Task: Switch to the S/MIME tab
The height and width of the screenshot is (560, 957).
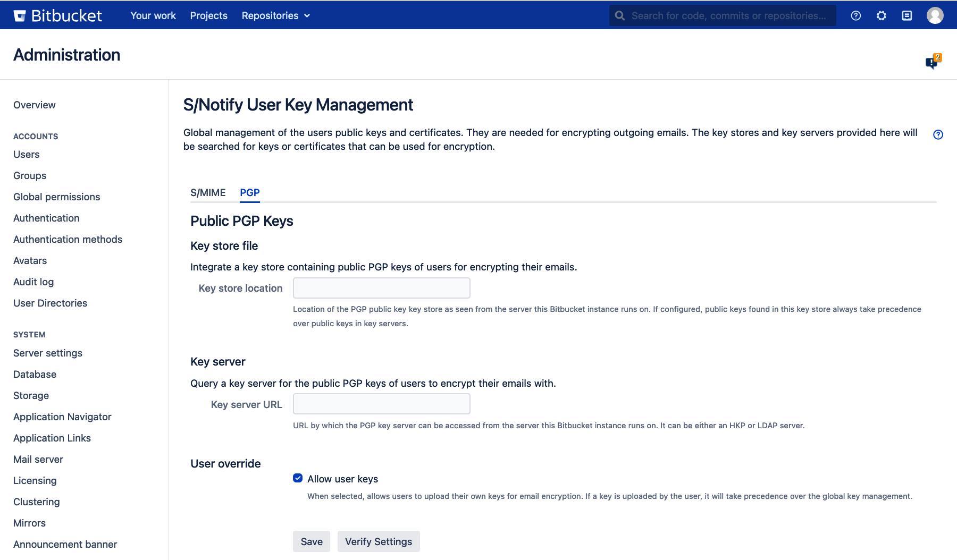Action: (x=208, y=192)
